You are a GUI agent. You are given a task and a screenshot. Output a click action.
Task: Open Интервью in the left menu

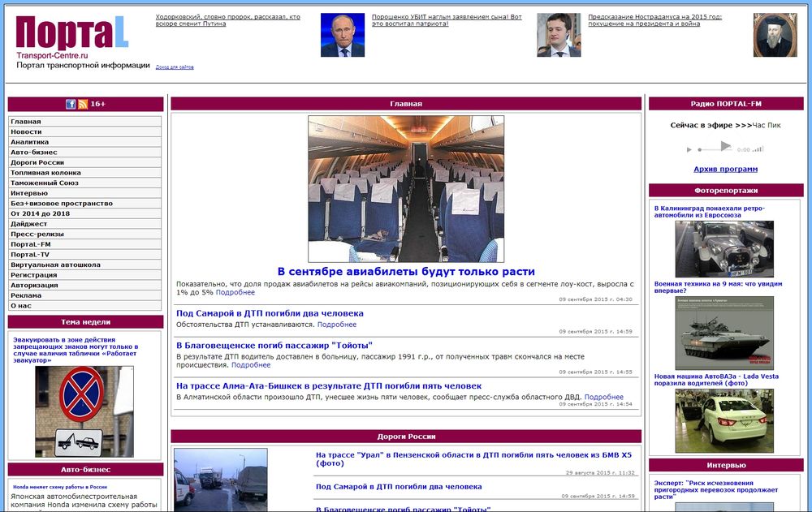pos(85,193)
